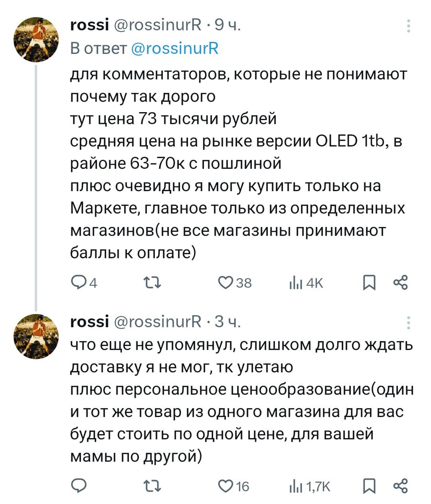The image size is (431, 504).
Task: Bookmark the first tweet
Action: click(369, 283)
